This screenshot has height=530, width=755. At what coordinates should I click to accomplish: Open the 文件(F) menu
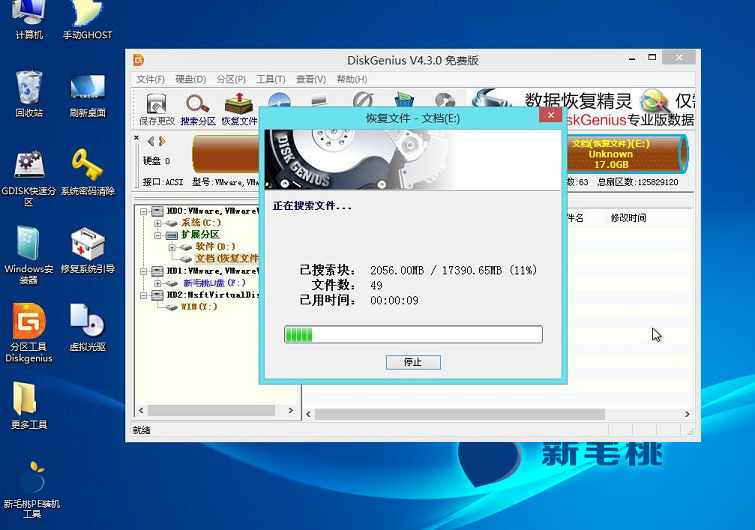coord(150,79)
